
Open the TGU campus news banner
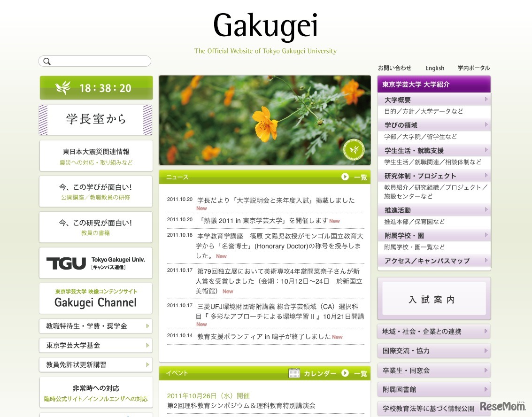coord(96,263)
